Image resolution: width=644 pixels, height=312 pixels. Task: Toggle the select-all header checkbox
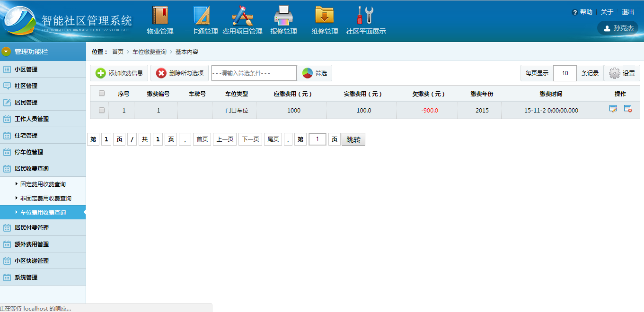[x=102, y=93]
